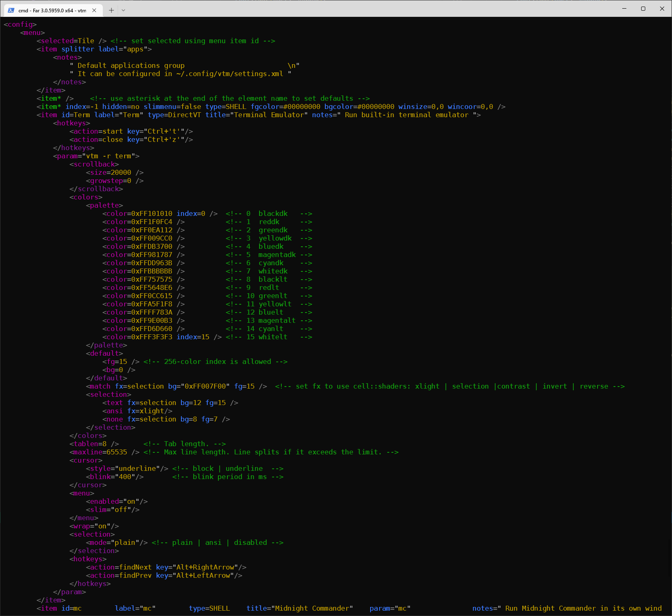Click the none fx=selection line

coord(166,419)
